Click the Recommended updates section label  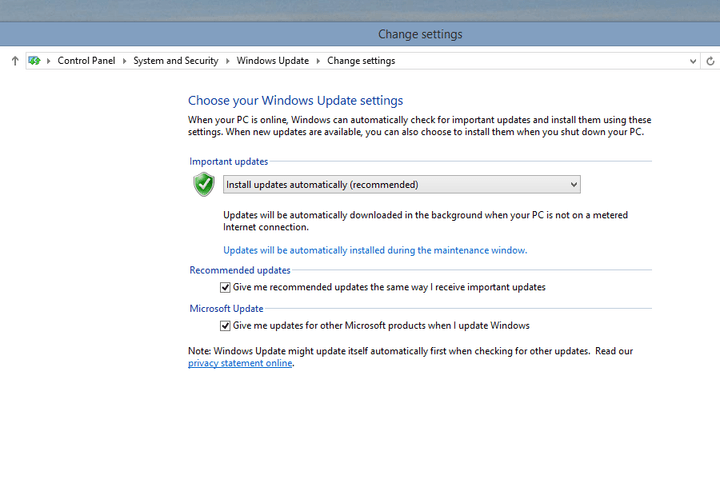coord(240,270)
